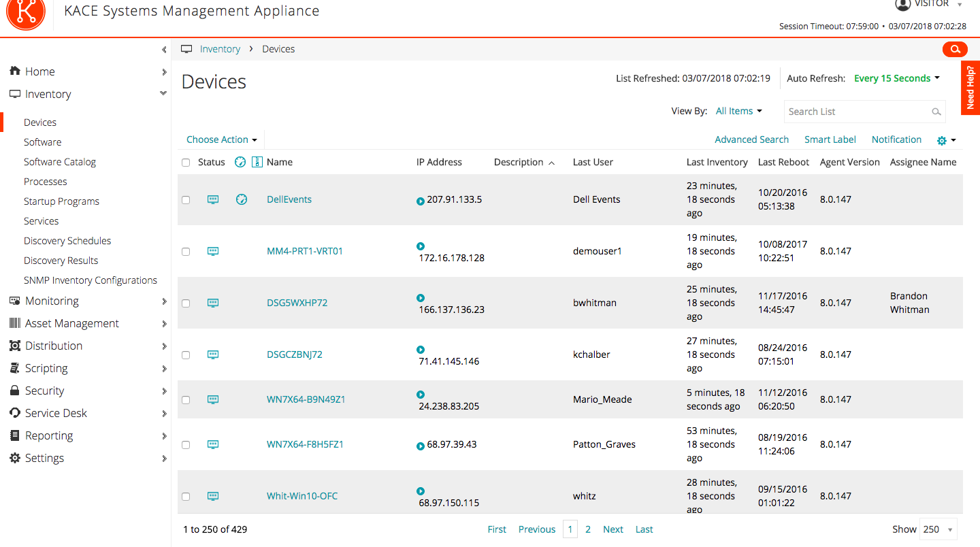The height and width of the screenshot is (547, 980).
Task: Click the KACE logo icon
Action: (x=26, y=12)
